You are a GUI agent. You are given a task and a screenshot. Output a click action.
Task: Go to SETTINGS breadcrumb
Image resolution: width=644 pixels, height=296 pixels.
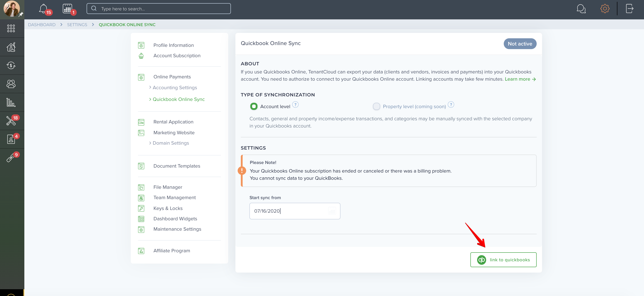pyautogui.click(x=77, y=25)
